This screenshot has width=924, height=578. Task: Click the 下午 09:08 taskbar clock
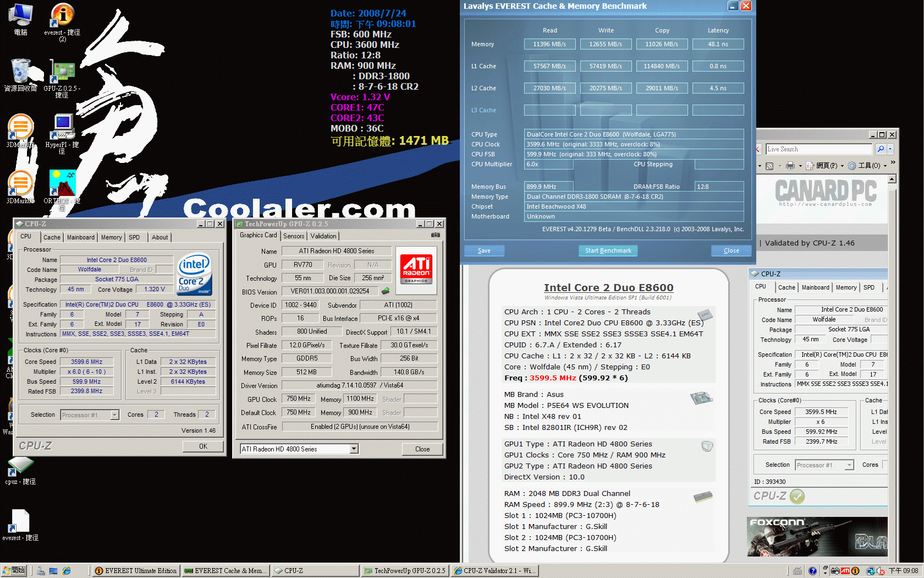[904, 571]
